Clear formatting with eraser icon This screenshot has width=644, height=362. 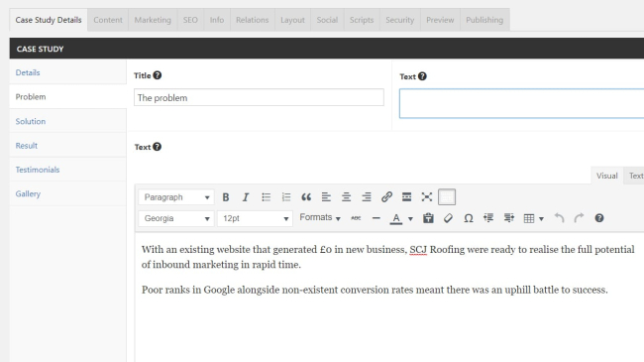click(448, 218)
